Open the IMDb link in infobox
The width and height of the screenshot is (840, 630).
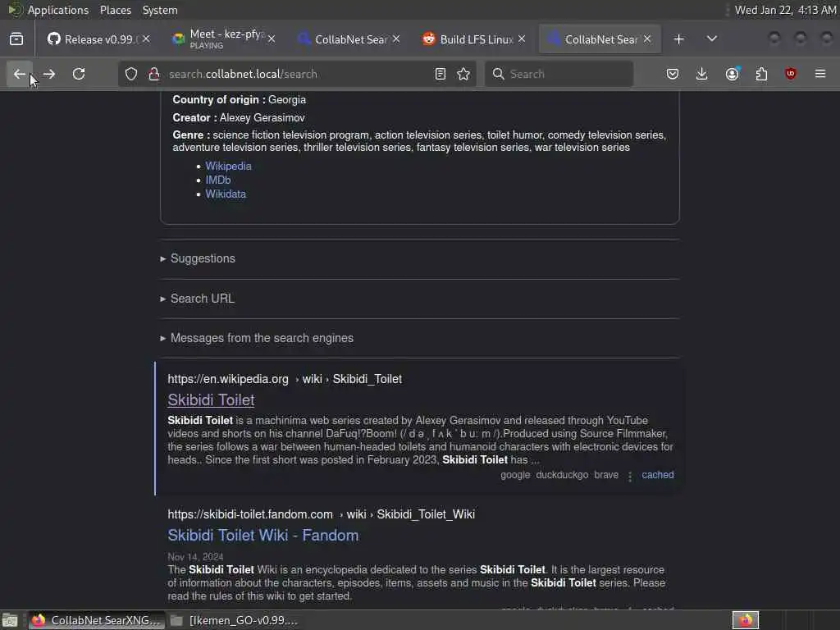218,180
